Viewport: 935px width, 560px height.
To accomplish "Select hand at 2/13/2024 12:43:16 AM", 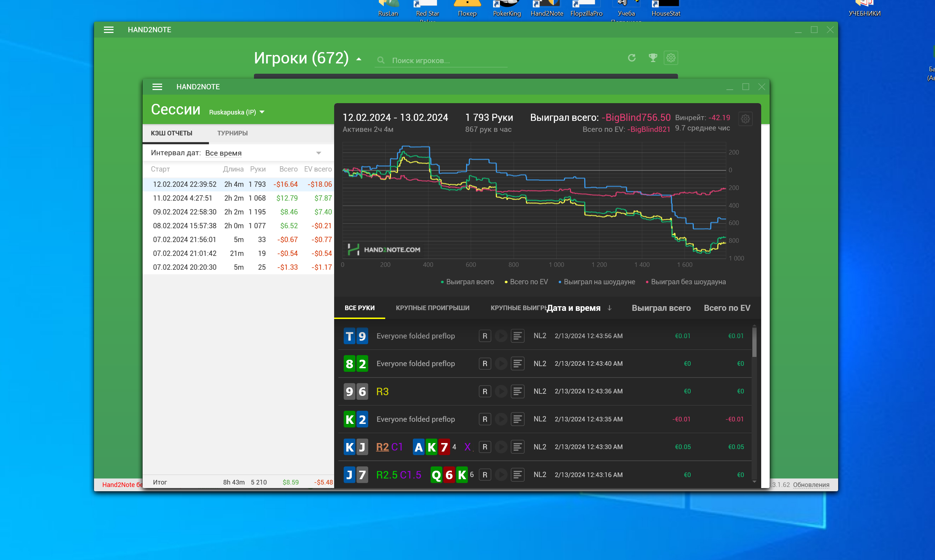I will tap(544, 475).
